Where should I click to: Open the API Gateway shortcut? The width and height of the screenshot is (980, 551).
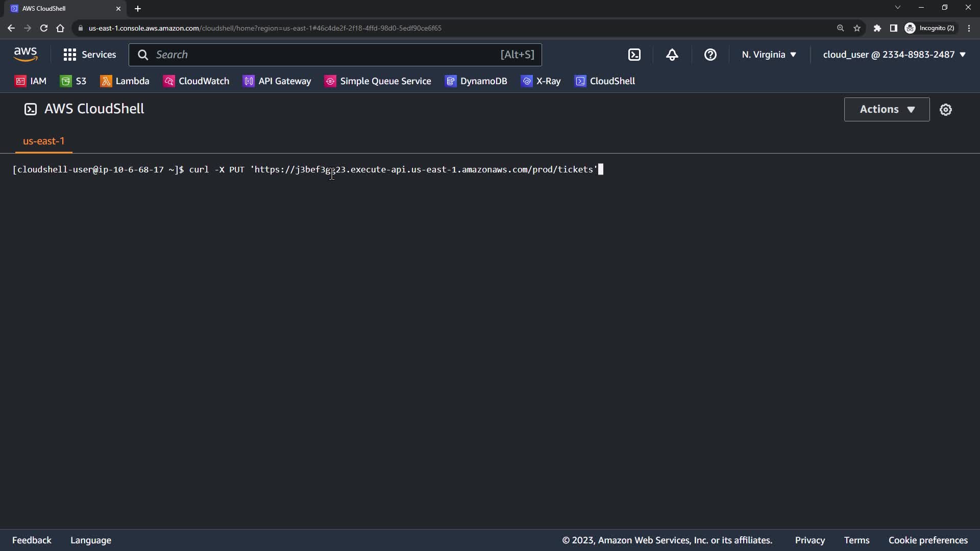click(277, 81)
